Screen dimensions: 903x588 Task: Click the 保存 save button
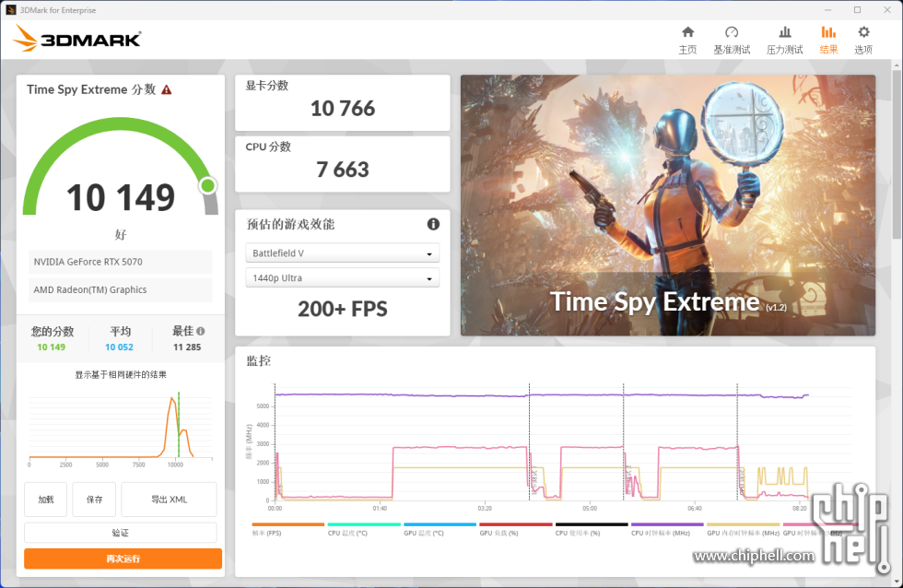pyautogui.click(x=94, y=500)
